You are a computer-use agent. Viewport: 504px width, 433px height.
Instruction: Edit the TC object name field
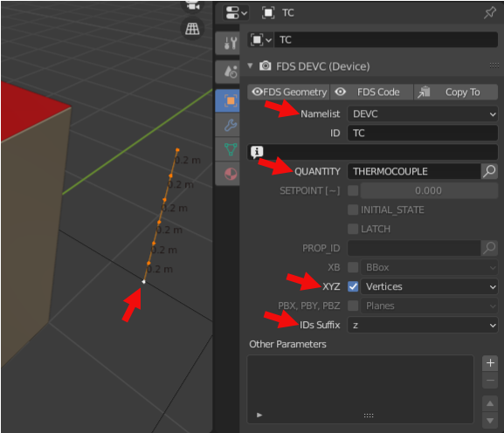(386, 40)
